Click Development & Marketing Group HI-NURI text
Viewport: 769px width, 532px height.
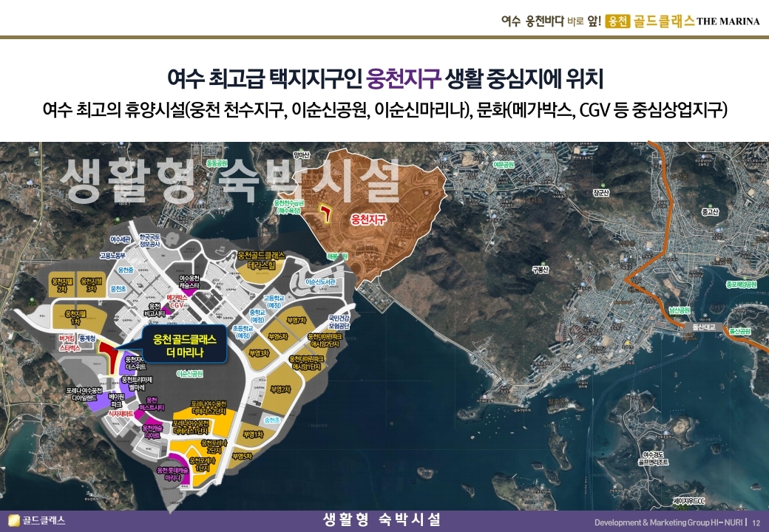(x=668, y=522)
